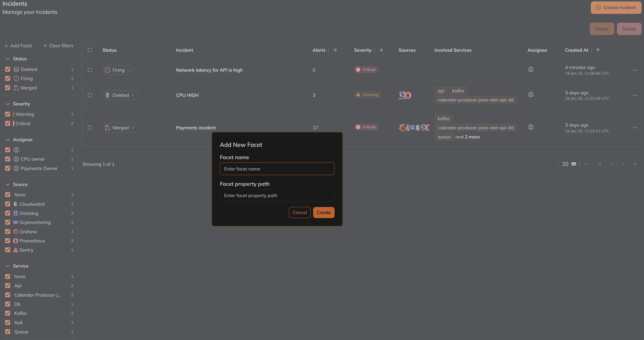Click the arrow icon beside Severity column
The width and height of the screenshot is (644, 340).
coord(381,50)
